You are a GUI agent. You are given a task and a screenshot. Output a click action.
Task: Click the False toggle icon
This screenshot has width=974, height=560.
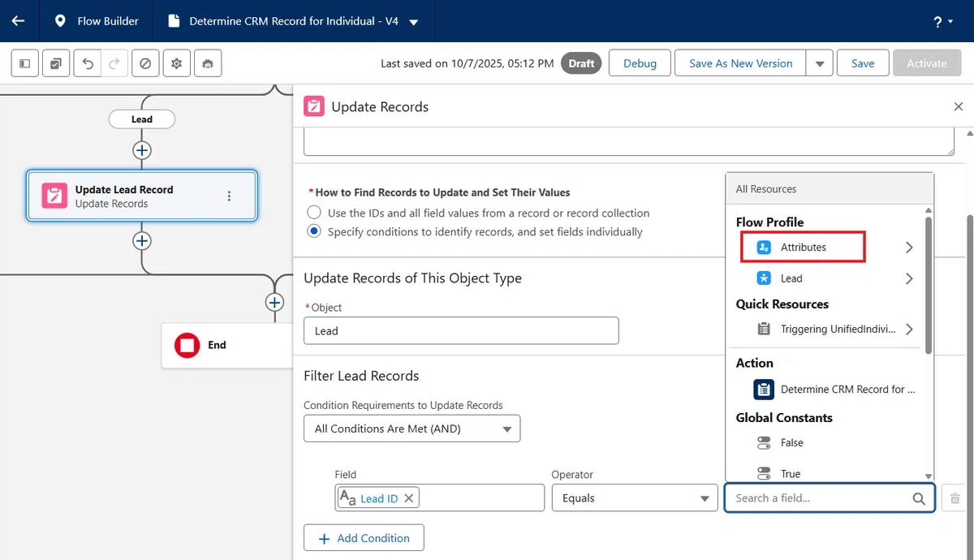(x=763, y=443)
